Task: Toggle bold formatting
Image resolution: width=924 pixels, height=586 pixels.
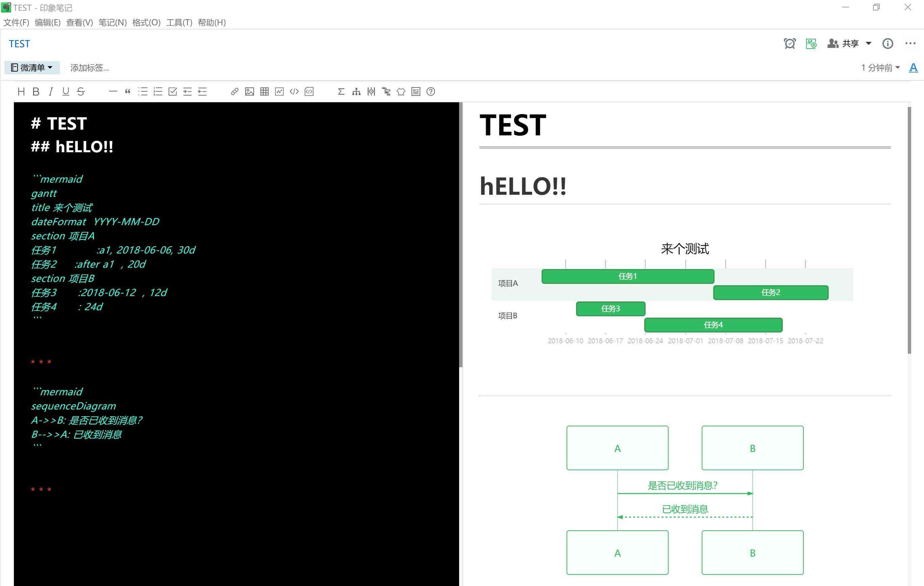Action: pos(36,92)
